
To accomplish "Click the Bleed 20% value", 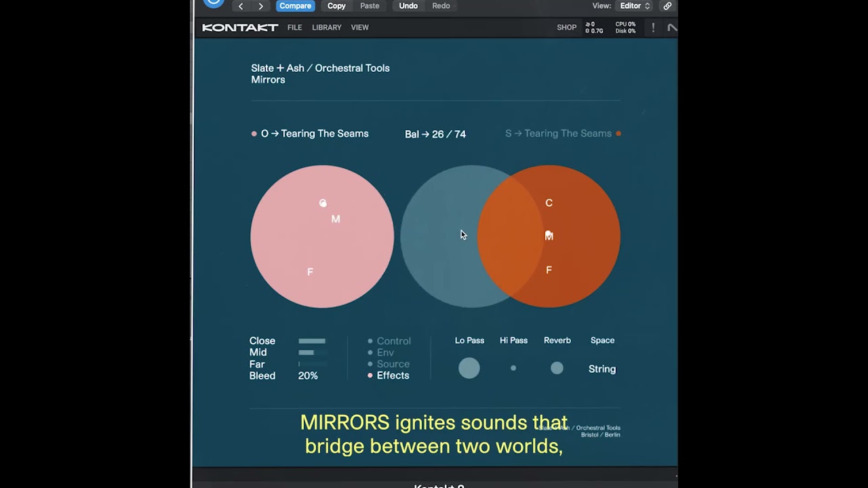I will tap(308, 375).
